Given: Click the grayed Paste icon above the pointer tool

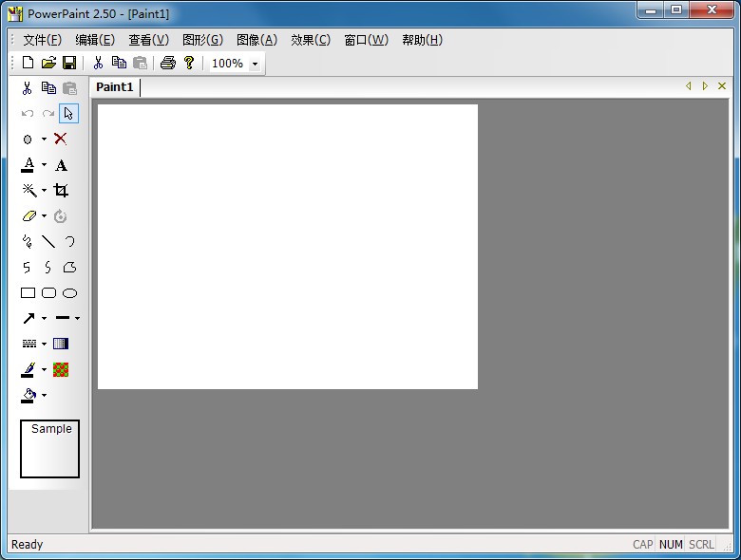Looking at the screenshot, I should pyautogui.click(x=69, y=88).
